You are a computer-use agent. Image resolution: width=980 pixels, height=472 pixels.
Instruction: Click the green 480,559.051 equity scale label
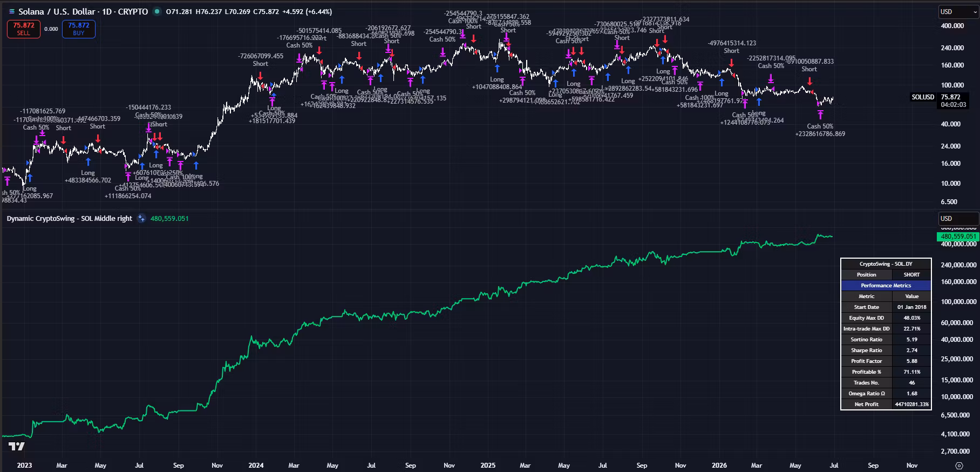pyautogui.click(x=957, y=236)
